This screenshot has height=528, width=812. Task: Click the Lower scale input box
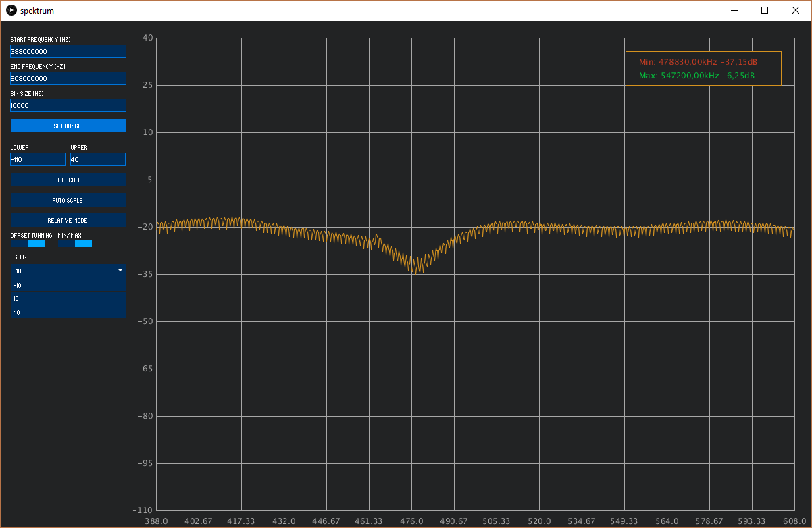click(38, 159)
